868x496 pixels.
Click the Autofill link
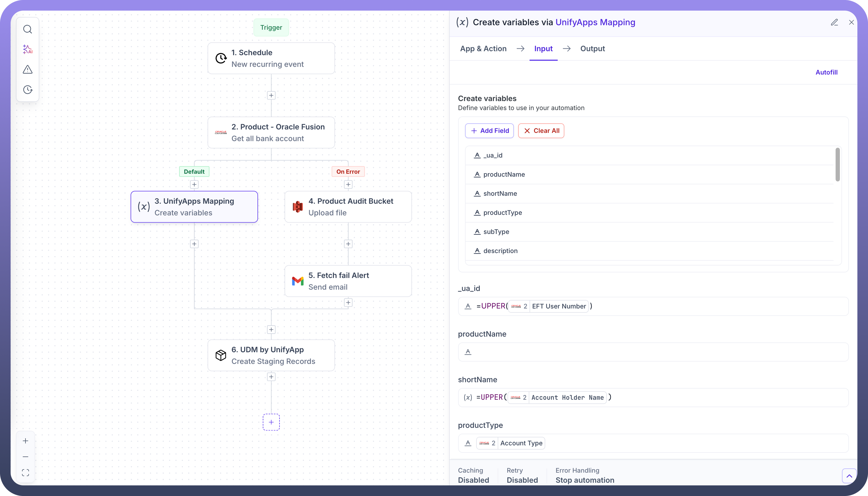pos(826,72)
